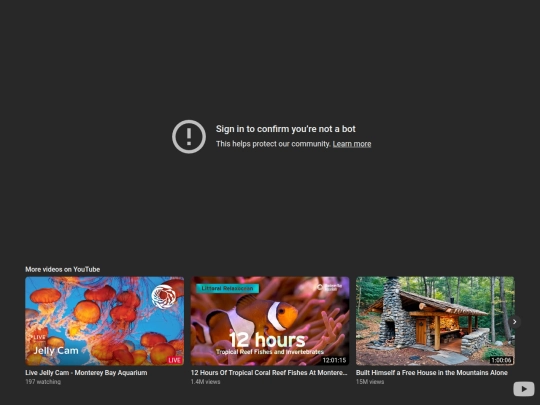Click the '1.4M views' text
540x405 pixels.
[205, 382]
